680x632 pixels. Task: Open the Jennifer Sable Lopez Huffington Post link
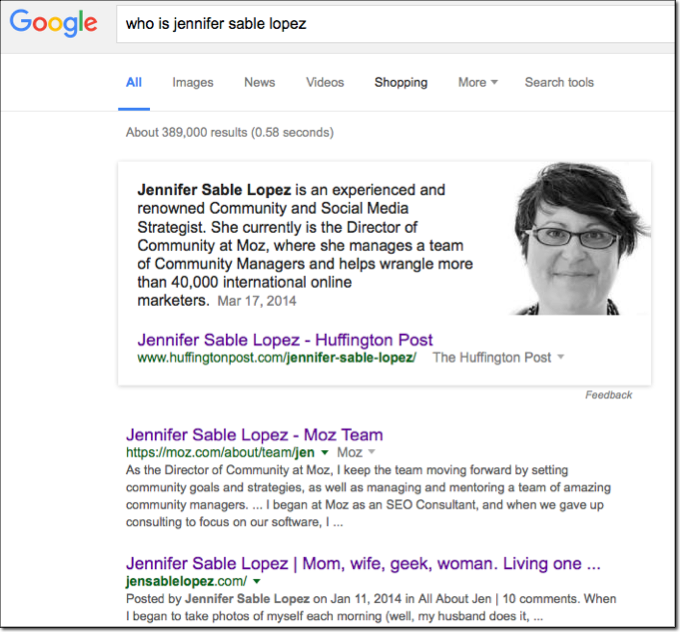tap(285, 339)
